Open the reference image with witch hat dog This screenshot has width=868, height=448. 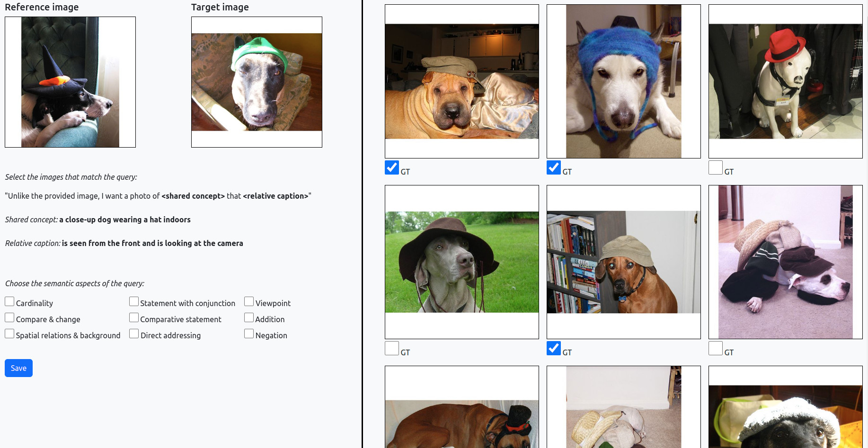pos(70,82)
